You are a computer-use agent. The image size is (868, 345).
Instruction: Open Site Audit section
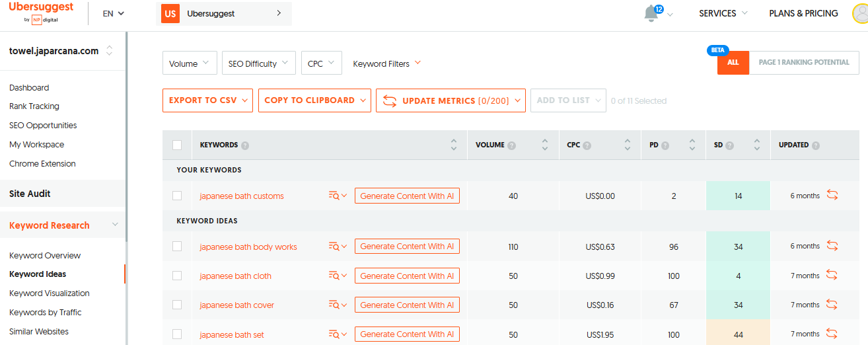click(62, 194)
